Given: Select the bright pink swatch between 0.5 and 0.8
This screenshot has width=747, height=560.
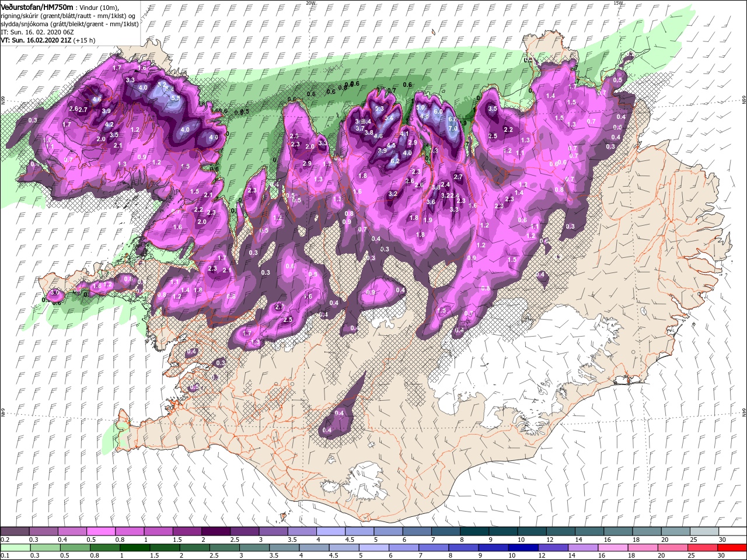Looking at the screenshot, I should pos(101,531).
